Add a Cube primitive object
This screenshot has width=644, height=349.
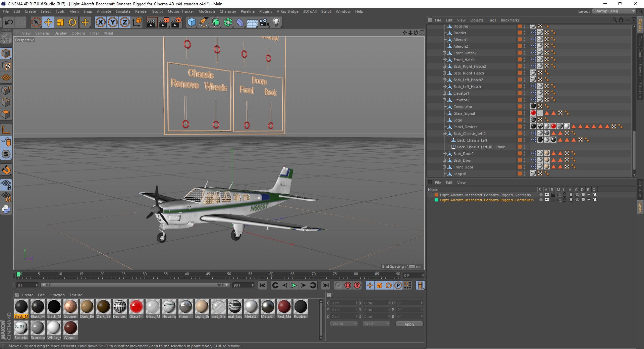(x=192, y=22)
